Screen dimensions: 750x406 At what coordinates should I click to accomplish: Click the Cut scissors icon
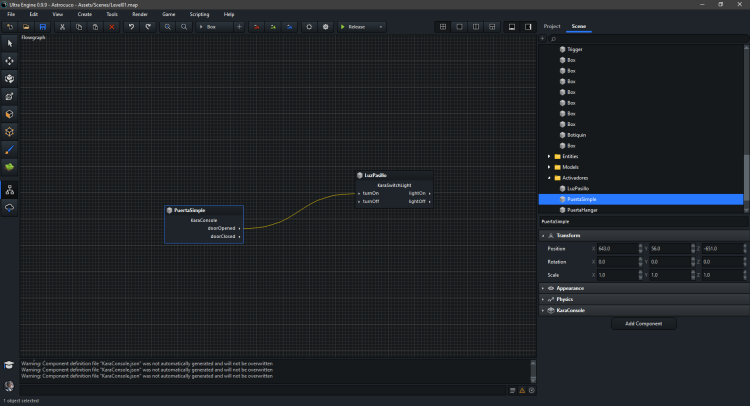[x=63, y=26]
